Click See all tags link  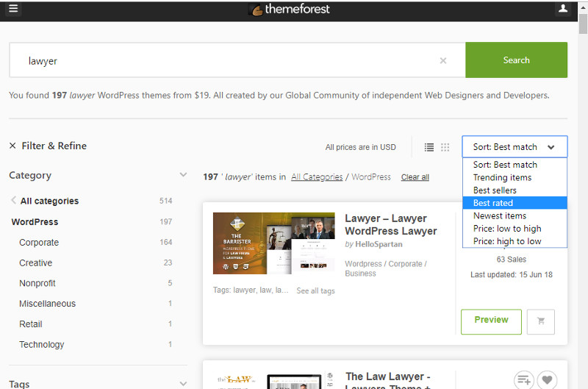316,290
